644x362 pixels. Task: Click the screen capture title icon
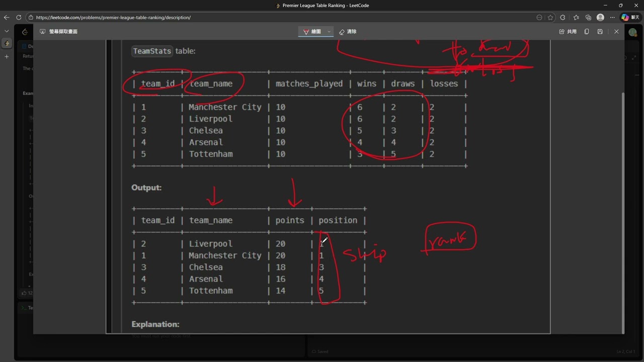pos(42,32)
